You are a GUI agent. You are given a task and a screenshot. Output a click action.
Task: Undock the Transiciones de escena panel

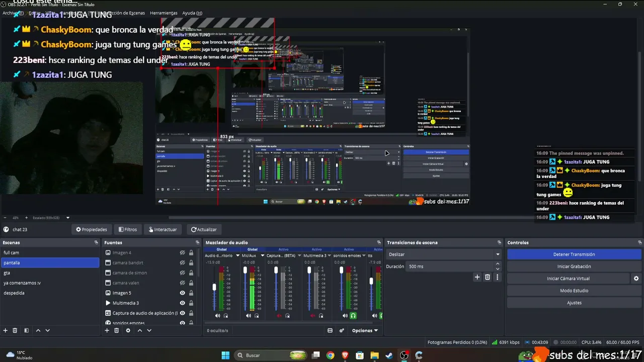pos(499,242)
